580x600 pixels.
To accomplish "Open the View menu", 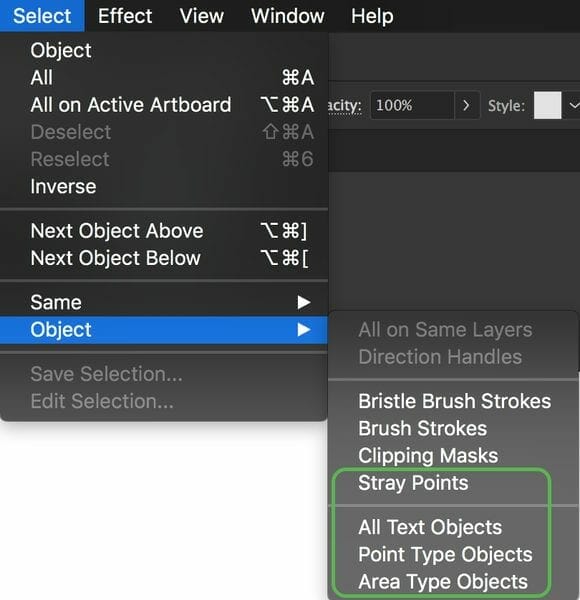I will pyautogui.click(x=202, y=16).
